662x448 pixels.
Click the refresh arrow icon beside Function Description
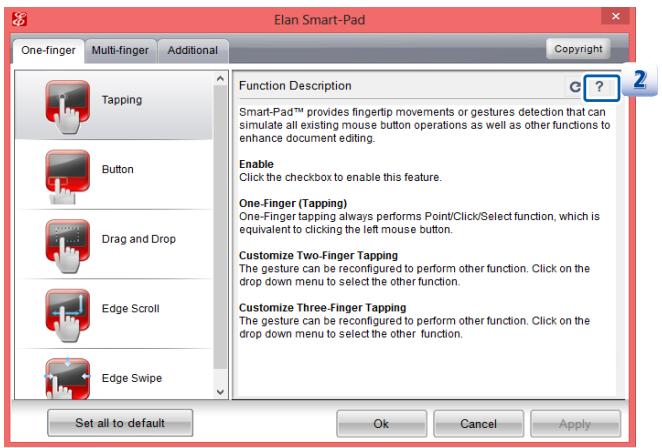[575, 87]
